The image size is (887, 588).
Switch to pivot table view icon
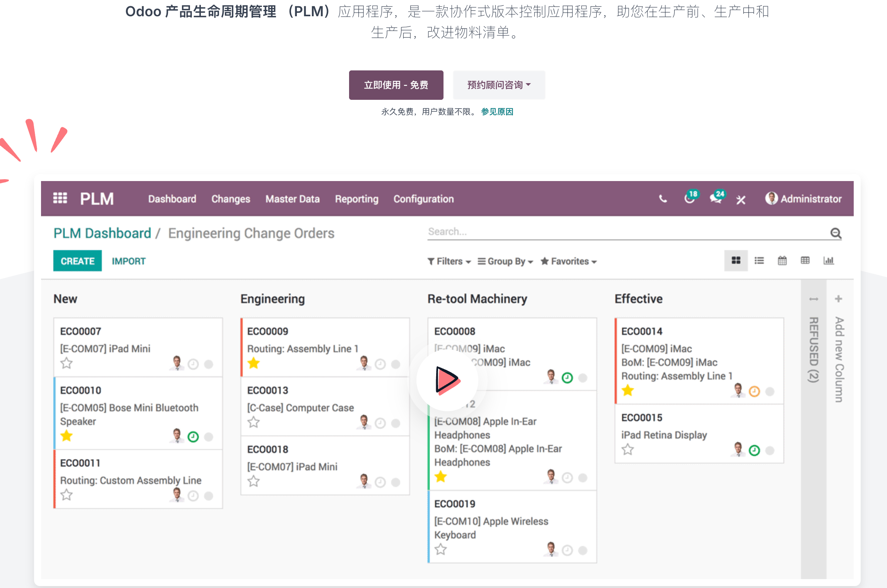coord(805,261)
